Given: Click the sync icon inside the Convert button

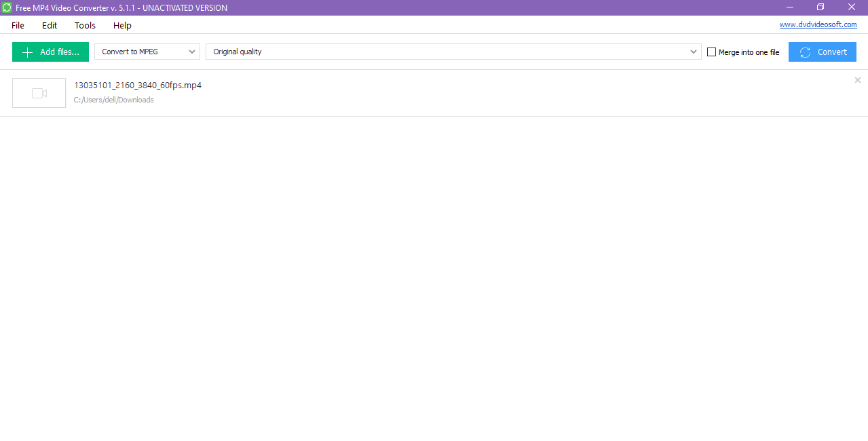Looking at the screenshot, I should click(x=804, y=52).
